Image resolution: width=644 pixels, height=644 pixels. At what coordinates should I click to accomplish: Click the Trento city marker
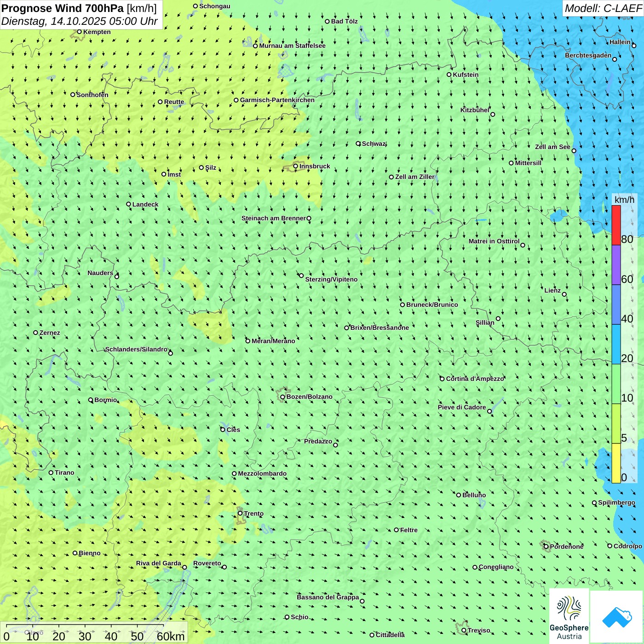240,513
